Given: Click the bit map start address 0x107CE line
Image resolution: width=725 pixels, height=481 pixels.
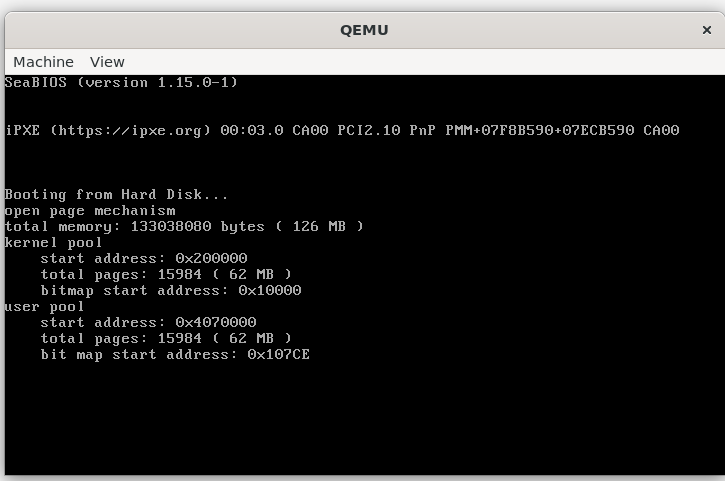Looking at the screenshot, I should point(175,355).
